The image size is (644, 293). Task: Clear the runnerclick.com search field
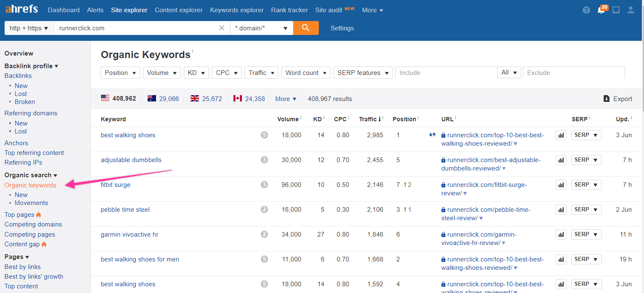pos(222,28)
